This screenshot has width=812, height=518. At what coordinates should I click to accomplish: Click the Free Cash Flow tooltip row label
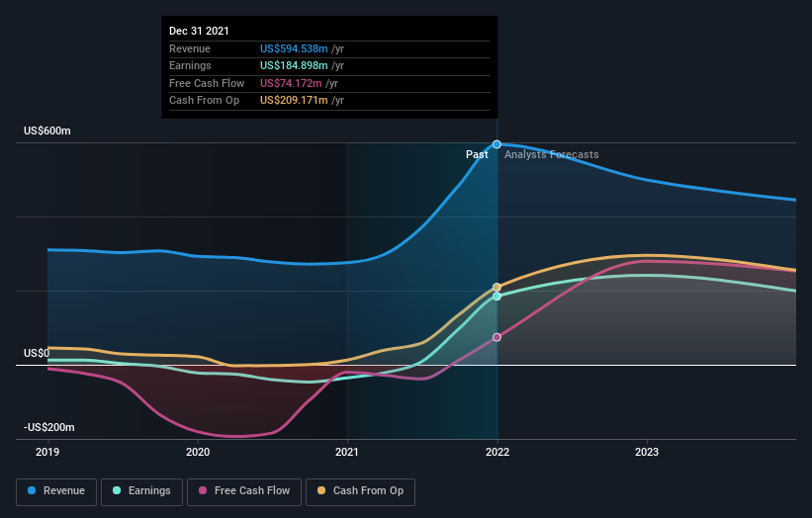(207, 83)
